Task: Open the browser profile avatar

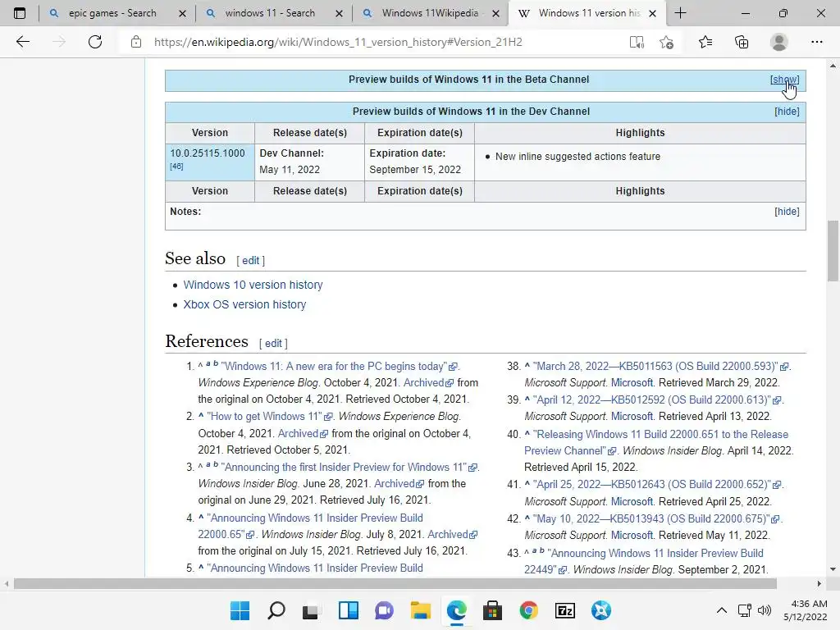Action: pos(779,42)
